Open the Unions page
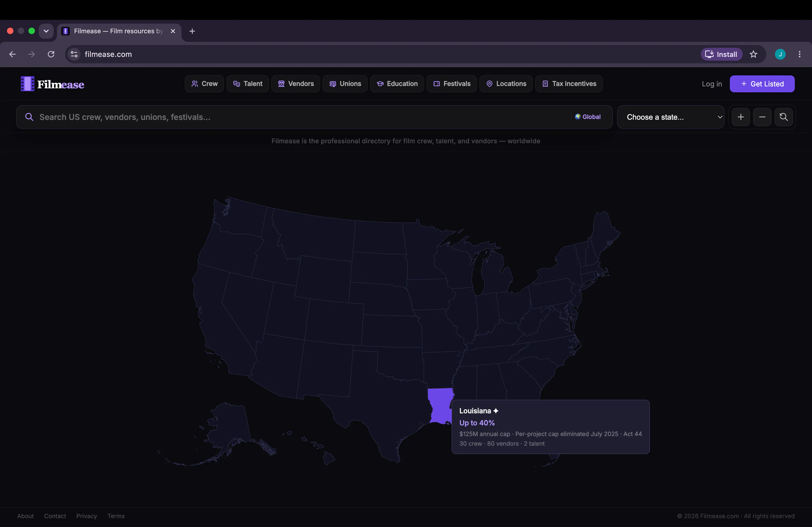Image resolution: width=812 pixels, height=527 pixels. [x=345, y=84]
